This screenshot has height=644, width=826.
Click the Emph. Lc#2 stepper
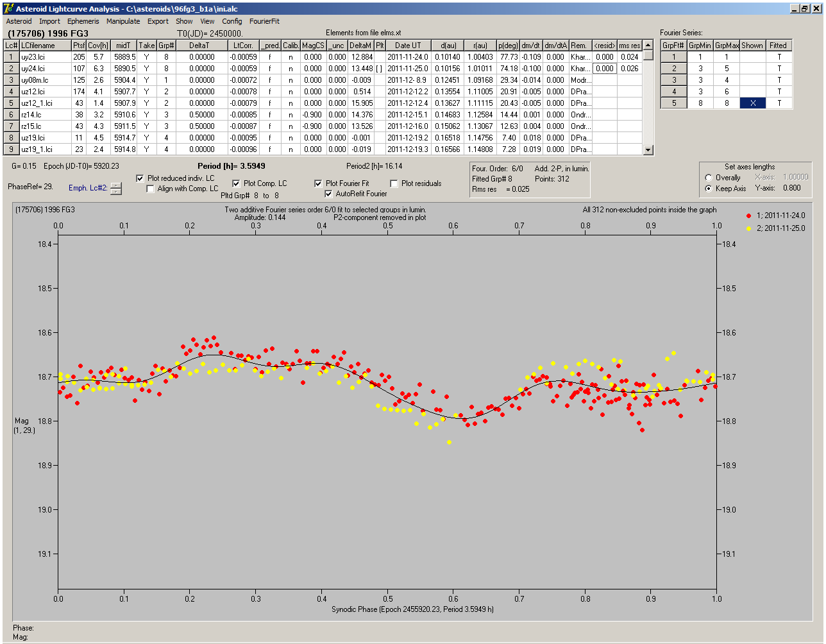[x=115, y=189]
